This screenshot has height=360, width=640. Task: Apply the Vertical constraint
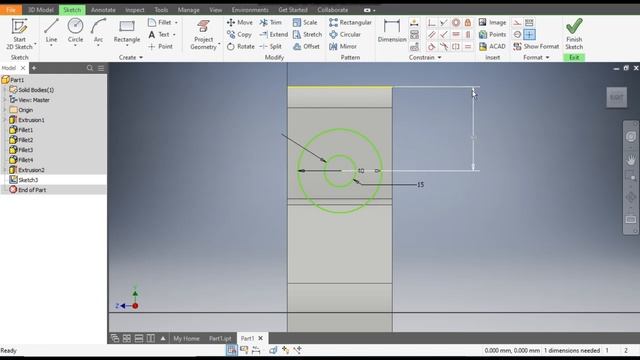pyautogui.click(x=468, y=35)
